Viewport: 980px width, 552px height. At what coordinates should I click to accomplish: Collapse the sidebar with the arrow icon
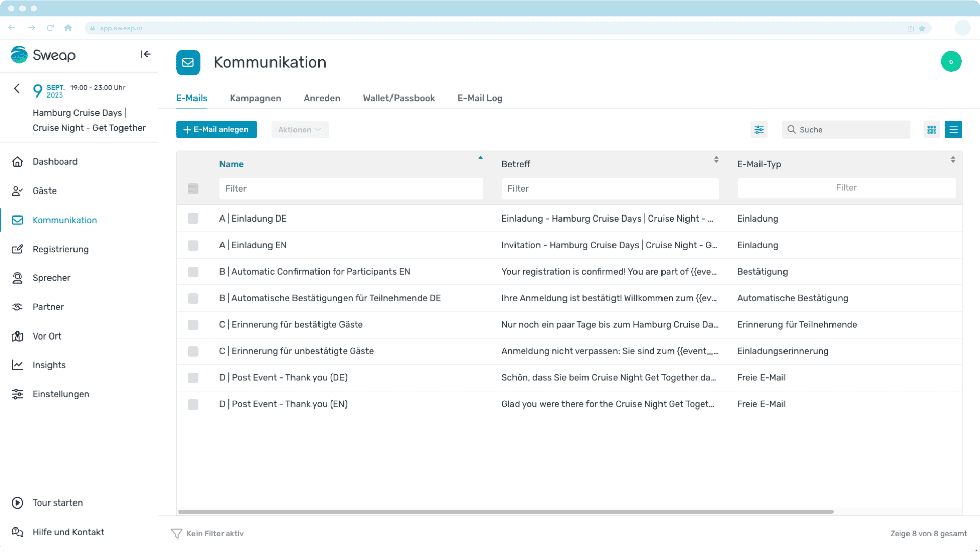click(x=145, y=54)
